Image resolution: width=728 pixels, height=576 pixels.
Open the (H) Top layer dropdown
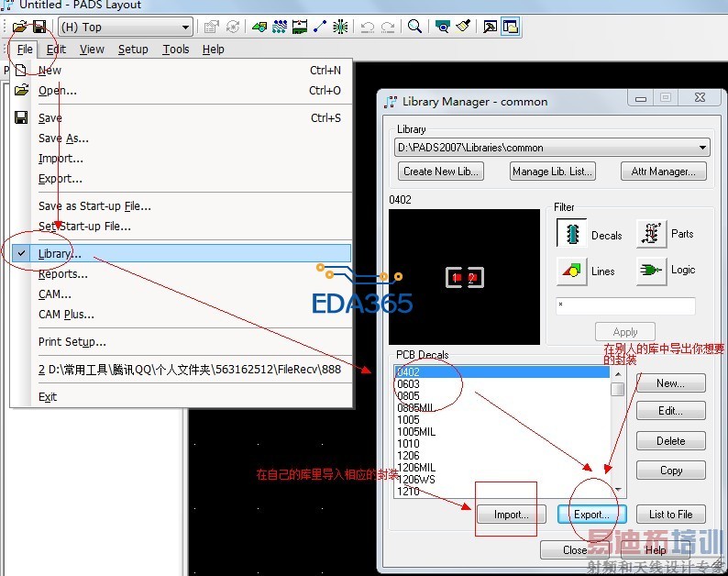tap(126, 27)
